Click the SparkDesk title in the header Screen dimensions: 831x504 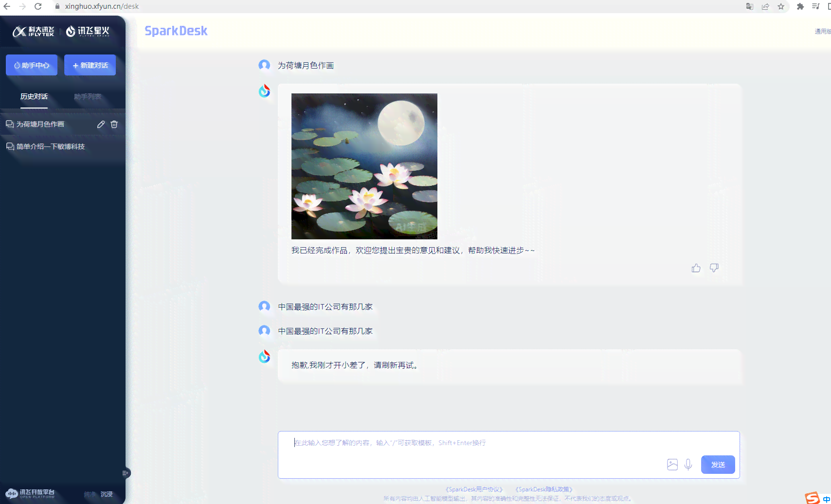(x=176, y=31)
